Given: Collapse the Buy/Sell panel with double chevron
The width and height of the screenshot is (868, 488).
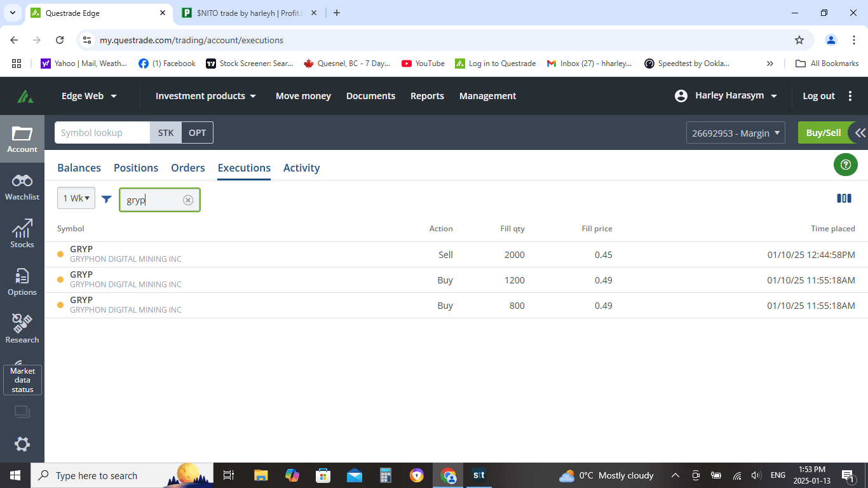Looking at the screenshot, I should 860,133.
